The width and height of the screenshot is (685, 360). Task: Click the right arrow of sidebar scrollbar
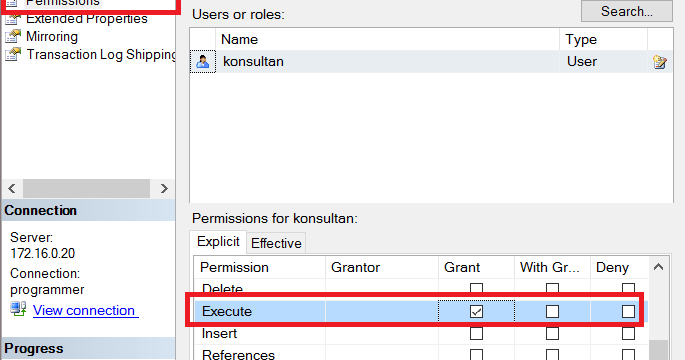point(164,188)
